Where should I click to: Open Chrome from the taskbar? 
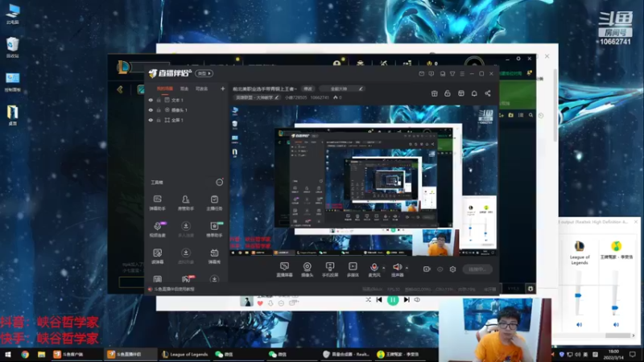tap(25, 354)
